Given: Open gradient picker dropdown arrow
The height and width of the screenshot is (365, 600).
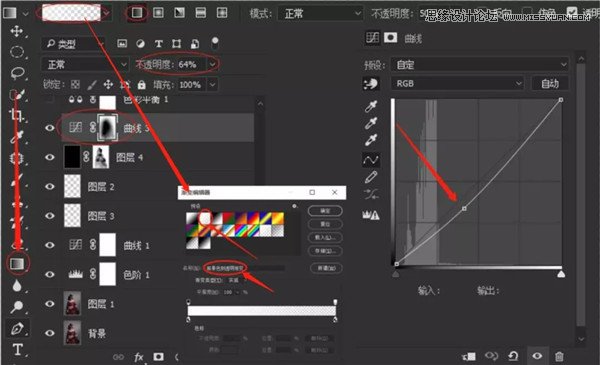Looking at the screenshot, I should tap(107, 13).
